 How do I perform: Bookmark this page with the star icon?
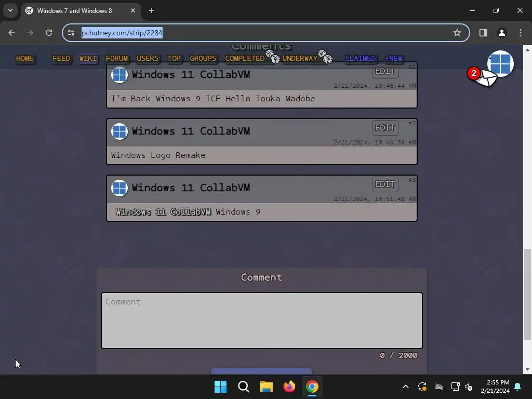coord(457,33)
